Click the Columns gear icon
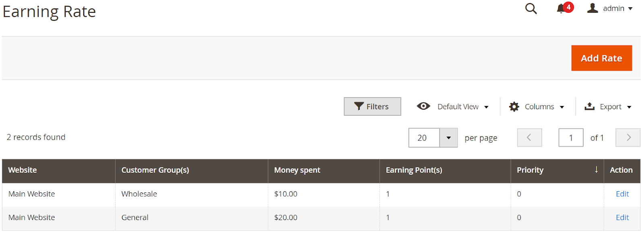 tap(514, 106)
